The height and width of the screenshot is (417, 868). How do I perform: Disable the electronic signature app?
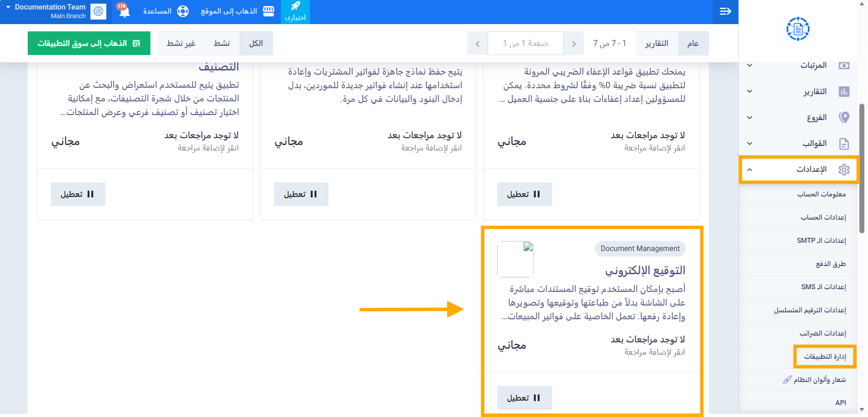coord(524,398)
